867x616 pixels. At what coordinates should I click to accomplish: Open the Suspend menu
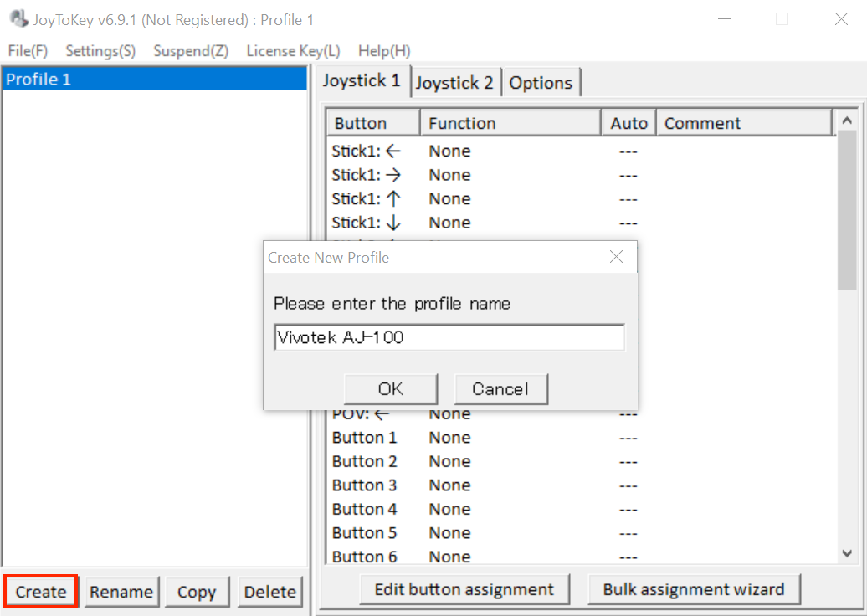click(191, 51)
